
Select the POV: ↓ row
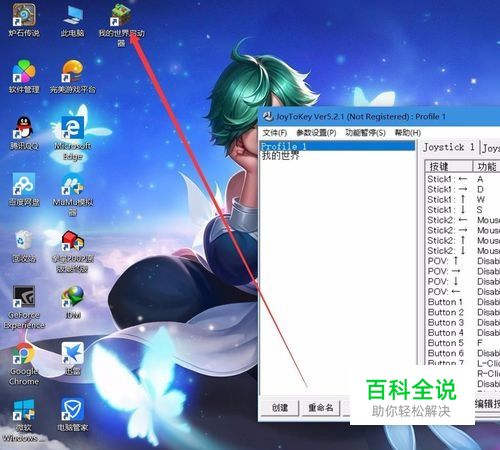pyautogui.click(x=463, y=282)
